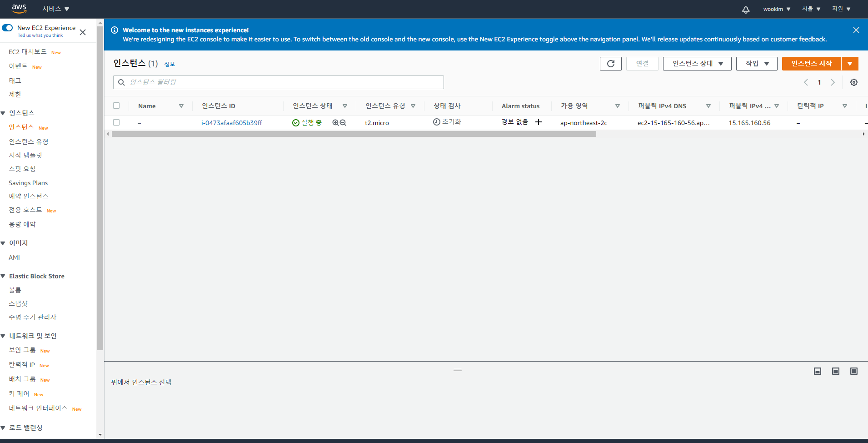
Task: Add an alarm with plus icon
Action: [x=539, y=122]
